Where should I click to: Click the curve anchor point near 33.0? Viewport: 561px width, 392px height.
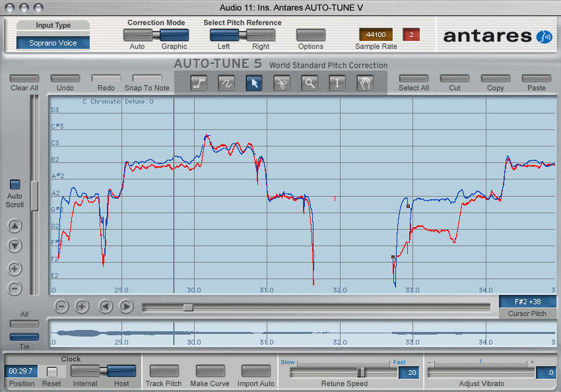point(409,206)
